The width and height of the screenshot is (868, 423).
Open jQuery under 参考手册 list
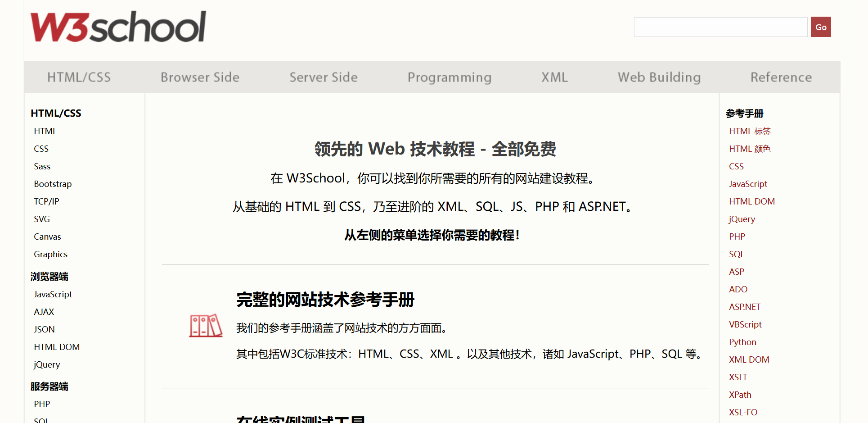pyautogui.click(x=742, y=219)
